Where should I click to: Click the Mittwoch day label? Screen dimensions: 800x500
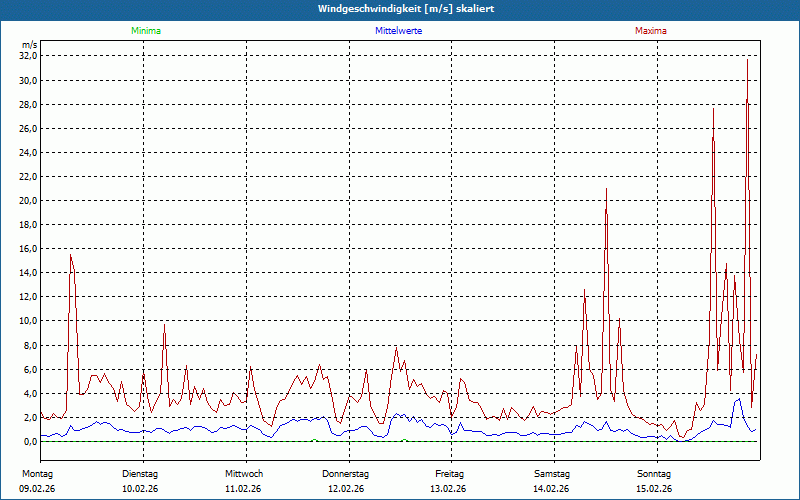pyautogui.click(x=243, y=473)
